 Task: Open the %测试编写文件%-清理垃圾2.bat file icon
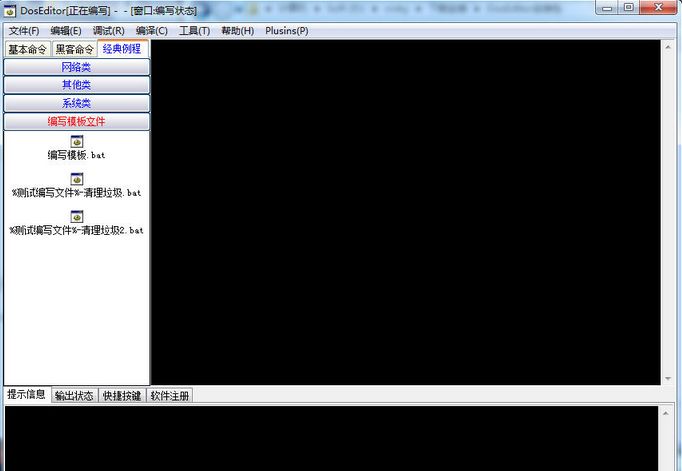(76, 215)
